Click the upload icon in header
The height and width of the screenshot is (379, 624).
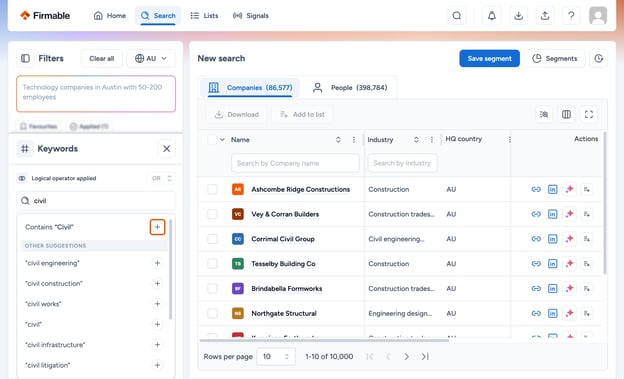[545, 16]
